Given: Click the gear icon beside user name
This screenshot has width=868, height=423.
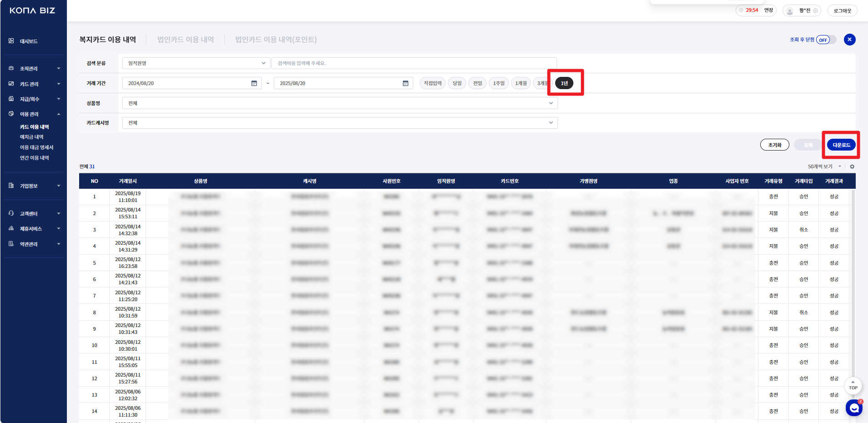Looking at the screenshot, I should point(815,10).
